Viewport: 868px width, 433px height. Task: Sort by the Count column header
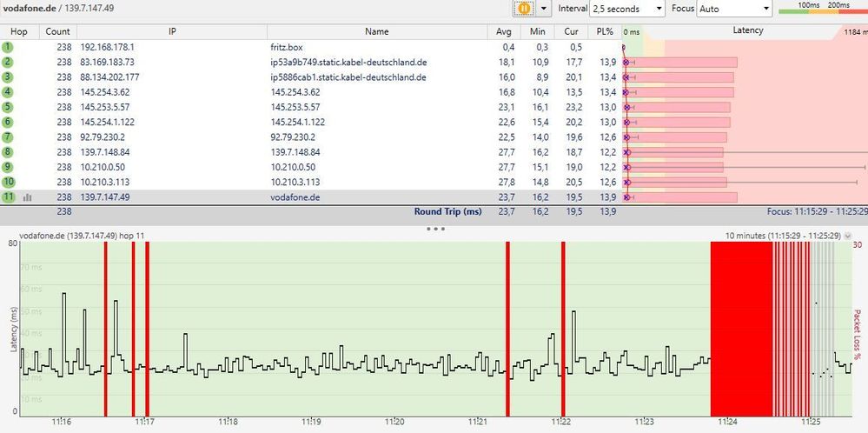point(57,31)
